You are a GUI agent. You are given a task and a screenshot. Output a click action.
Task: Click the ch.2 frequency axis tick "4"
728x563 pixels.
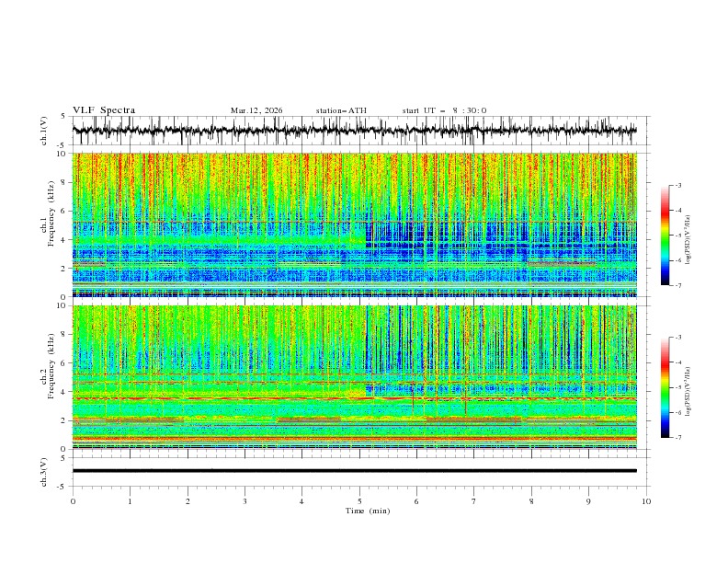pos(64,392)
